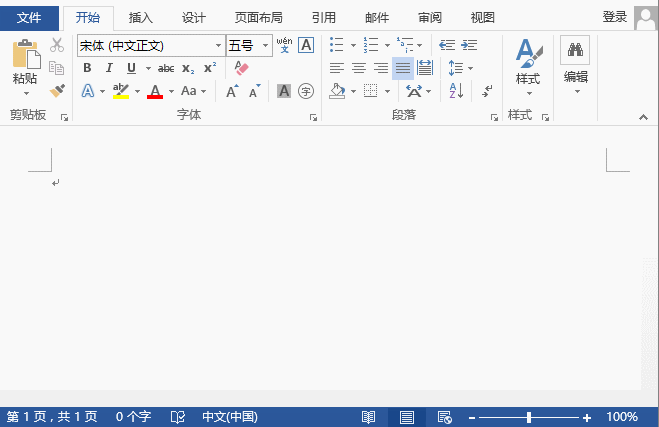Click the 登录 sign-in link
The width and height of the screenshot is (659, 427).
click(615, 18)
